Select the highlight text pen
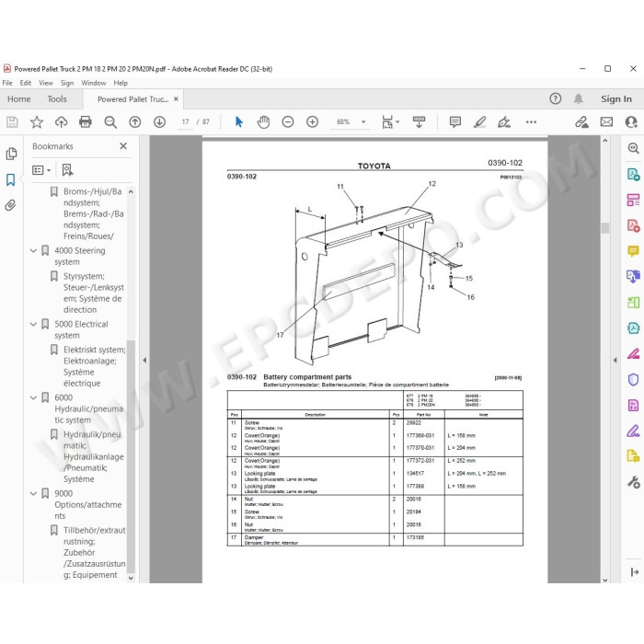The image size is (644, 644). 479,122
